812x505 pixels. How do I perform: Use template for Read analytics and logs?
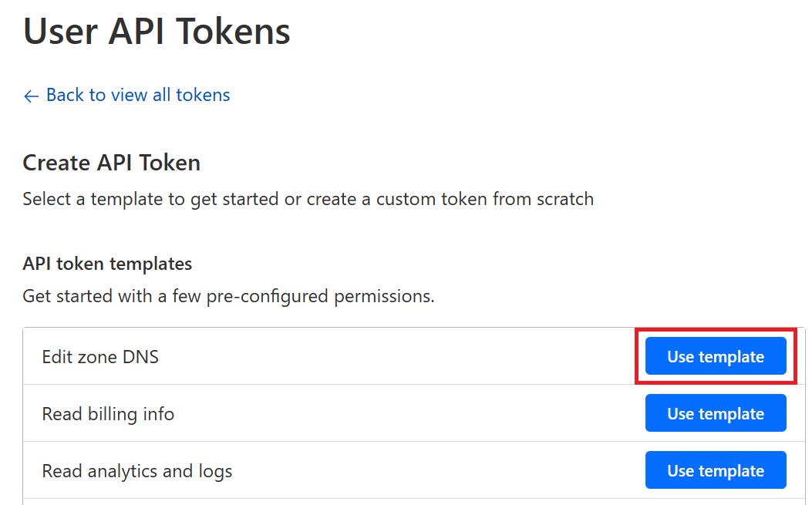[715, 471]
